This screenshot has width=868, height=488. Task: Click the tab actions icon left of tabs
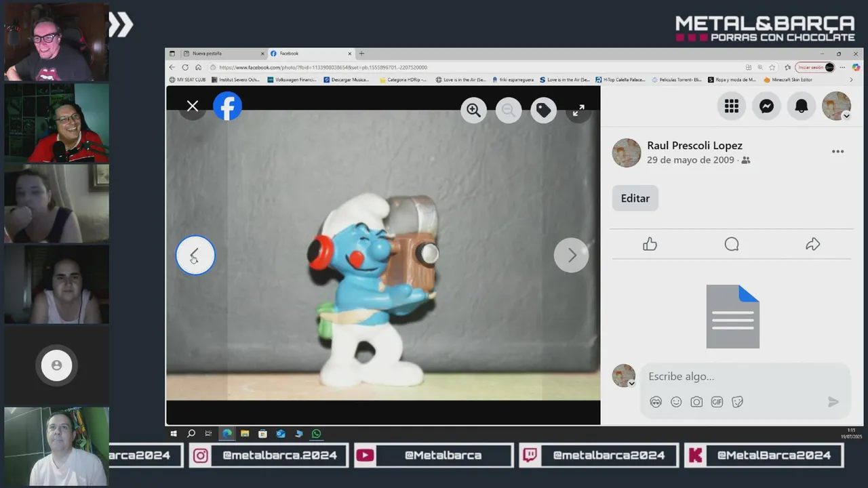point(172,54)
